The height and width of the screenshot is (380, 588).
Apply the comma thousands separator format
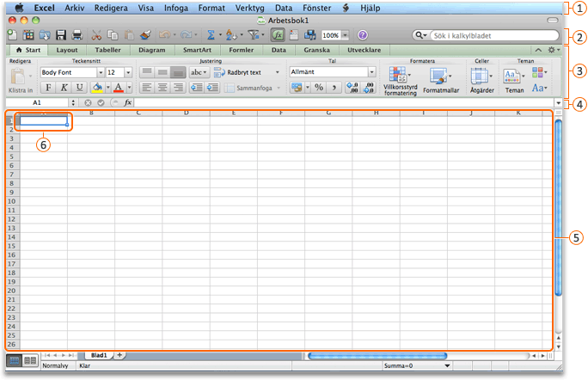click(x=334, y=88)
